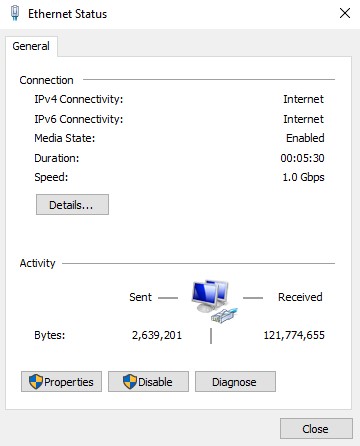Click the Ethernet adapter icon in title bar
360x446 pixels.
[15, 13]
